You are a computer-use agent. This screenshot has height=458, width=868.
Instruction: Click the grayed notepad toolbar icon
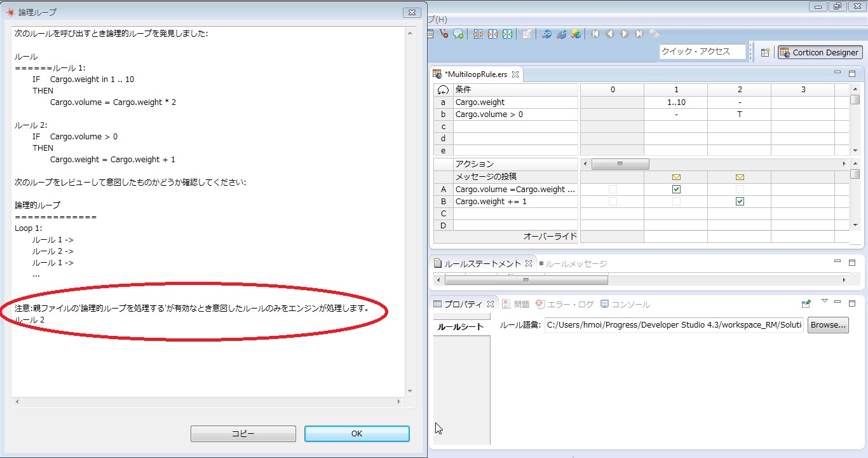point(527,34)
